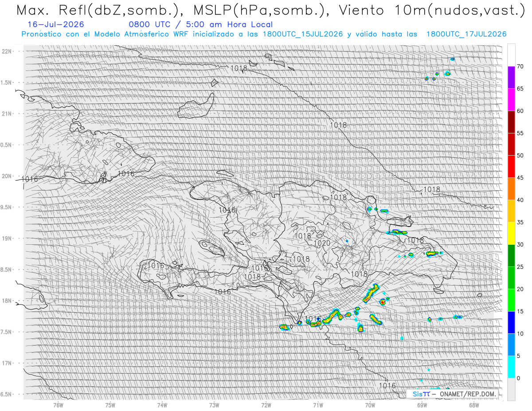Click the 'SisPI – ONAMET/REP.DOM.' credit box

[453, 394]
